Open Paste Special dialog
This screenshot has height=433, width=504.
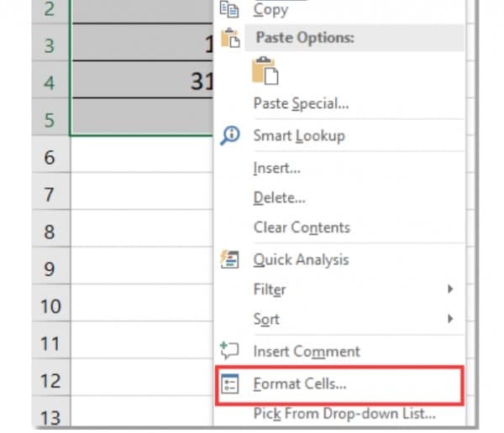(301, 104)
